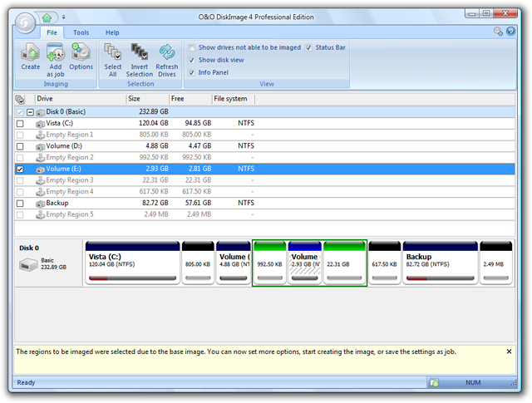The image size is (532, 403).
Task: Click the Disk 0 (Basic) drive icon
Action: 41,112
